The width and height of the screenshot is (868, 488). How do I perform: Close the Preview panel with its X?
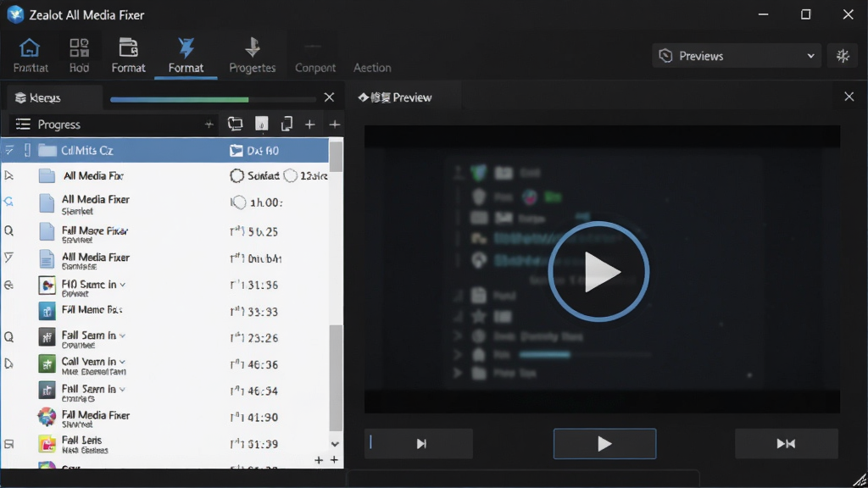point(849,97)
